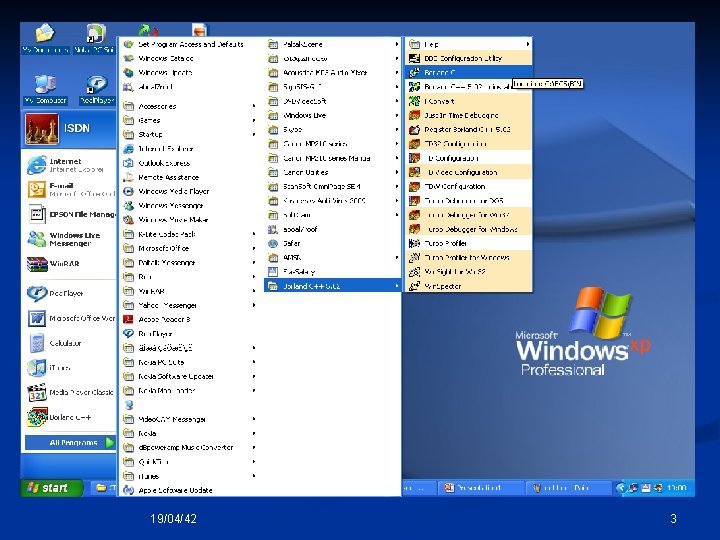Expand the Yahoo! Messenger folder
This screenshot has height=540, width=720.
pos(189,305)
